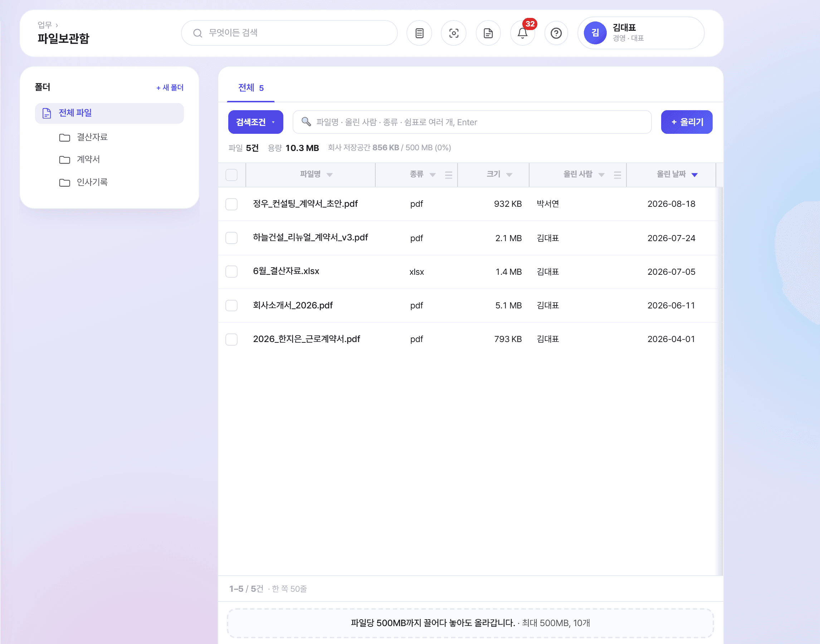Click the 업무 breadcrumb
This screenshot has width=820, height=644.
pos(44,25)
